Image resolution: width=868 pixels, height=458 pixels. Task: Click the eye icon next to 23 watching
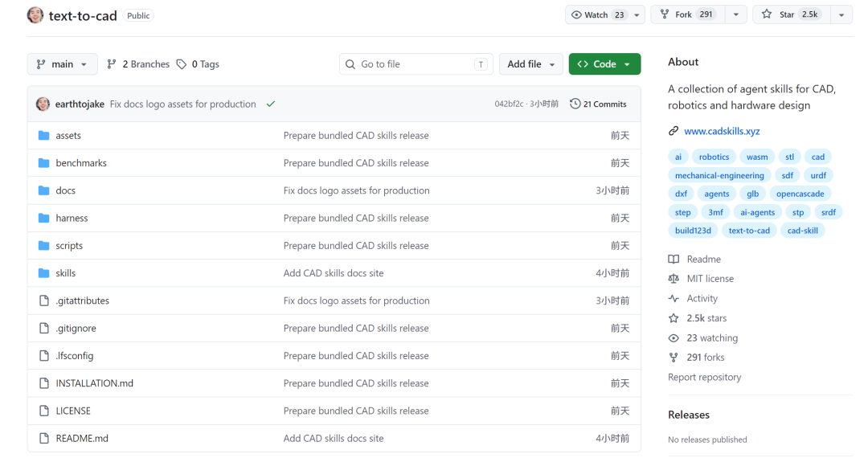point(674,338)
